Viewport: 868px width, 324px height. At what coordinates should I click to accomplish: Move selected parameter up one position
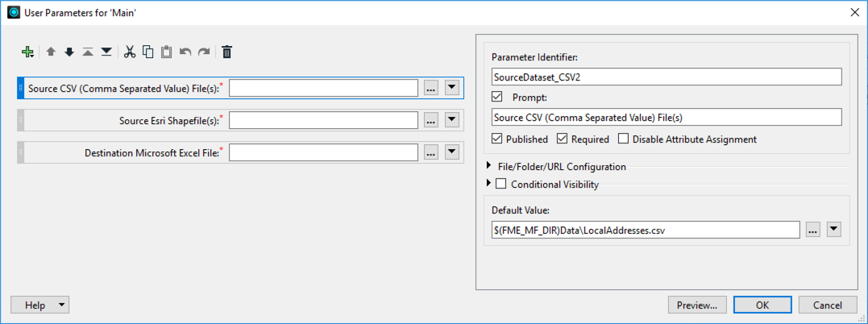pyautogui.click(x=50, y=52)
